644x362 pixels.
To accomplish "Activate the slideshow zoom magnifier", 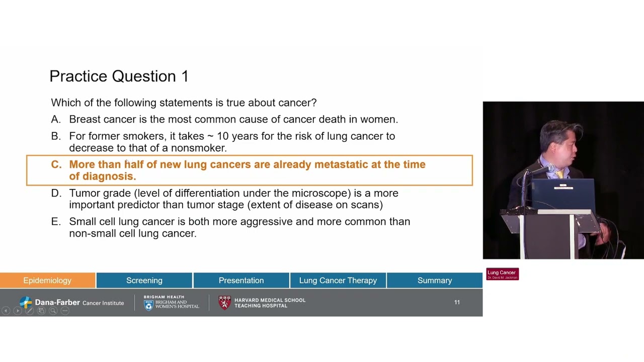I will [53, 311].
